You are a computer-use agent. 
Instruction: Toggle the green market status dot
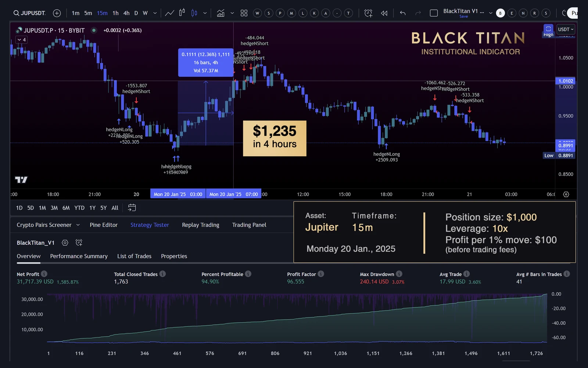coord(94,30)
